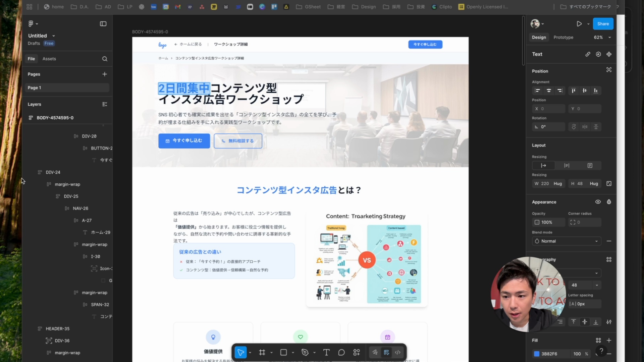644x362 pixels.
Task: Set text alignment to horizontal center
Action: click(549, 90)
